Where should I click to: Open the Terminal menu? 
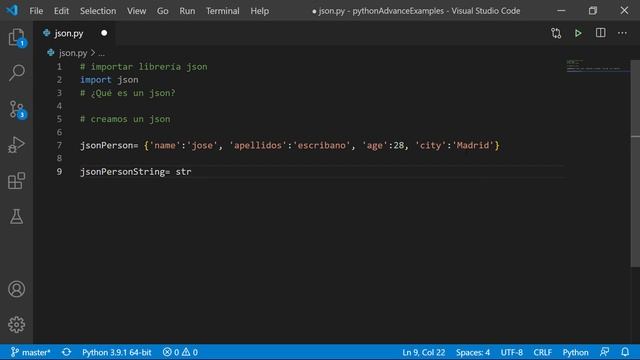pos(222,11)
